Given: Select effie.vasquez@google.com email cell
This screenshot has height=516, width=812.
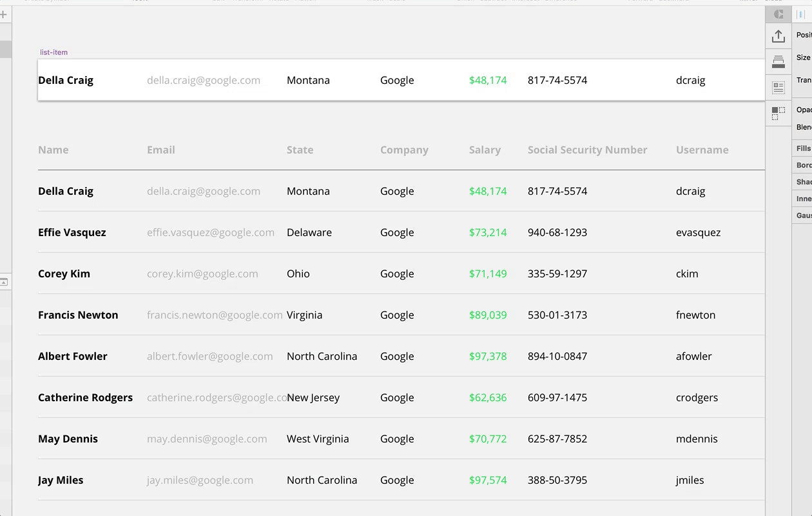Looking at the screenshot, I should [x=211, y=233].
